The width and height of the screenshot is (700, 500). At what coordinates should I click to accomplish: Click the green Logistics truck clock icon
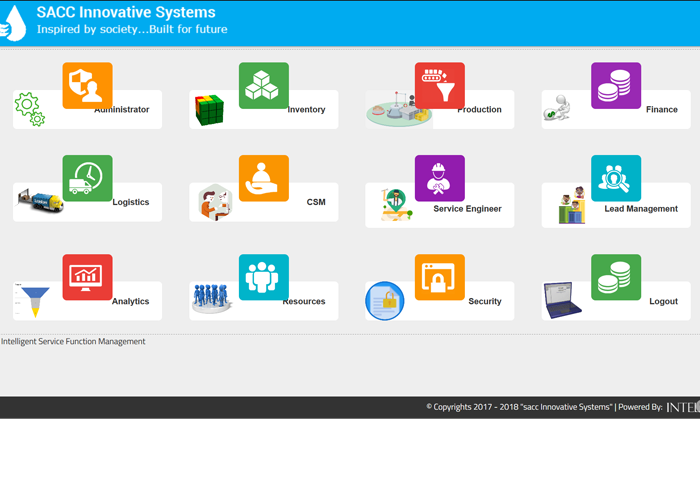(x=87, y=178)
